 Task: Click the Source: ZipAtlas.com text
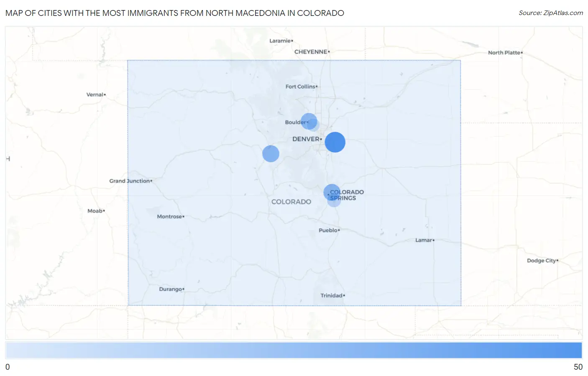[x=551, y=13]
